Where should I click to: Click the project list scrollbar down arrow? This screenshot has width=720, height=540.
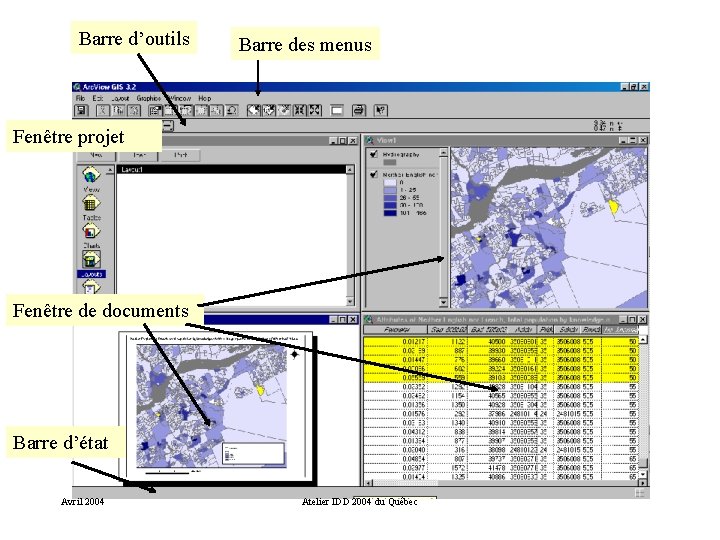point(350,302)
